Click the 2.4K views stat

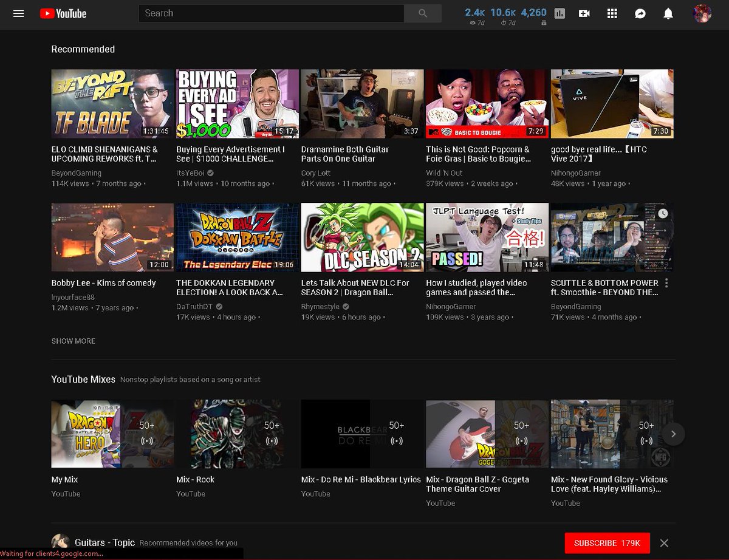point(475,16)
